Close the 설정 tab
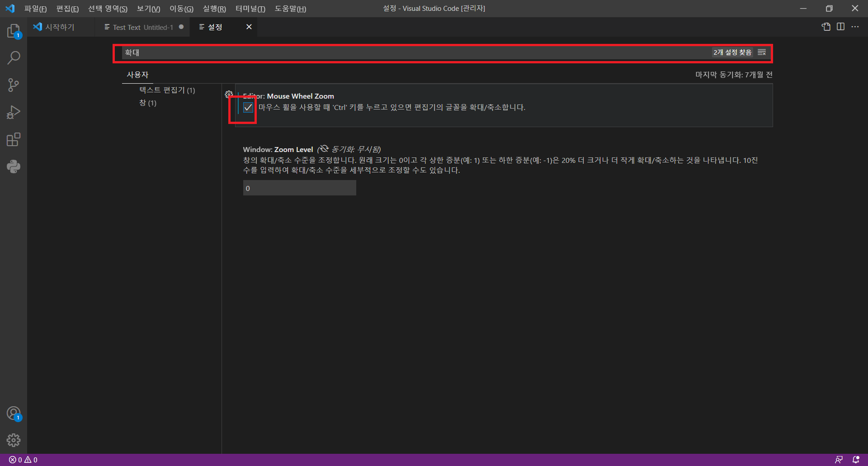Image resolution: width=868 pixels, height=466 pixels. [x=249, y=27]
